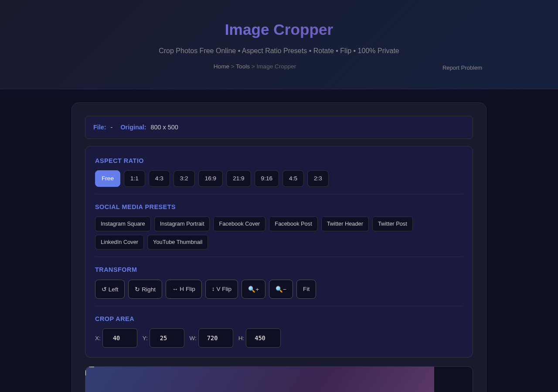Focus the crop X input field
558x392 pixels.
[120, 338]
